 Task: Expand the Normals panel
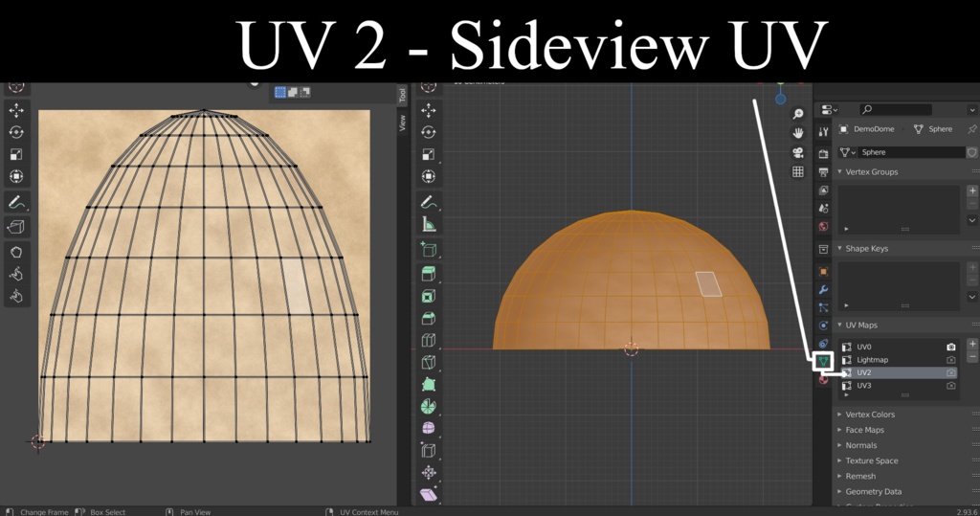pos(840,445)
